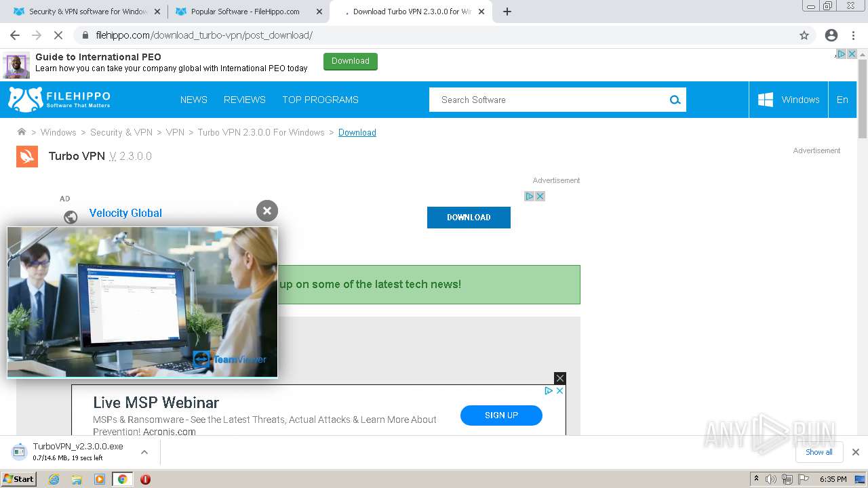The image size is (868, 488).
Task: Click globe icon beside Velocity Global
Action: click(x=71, y=218)
